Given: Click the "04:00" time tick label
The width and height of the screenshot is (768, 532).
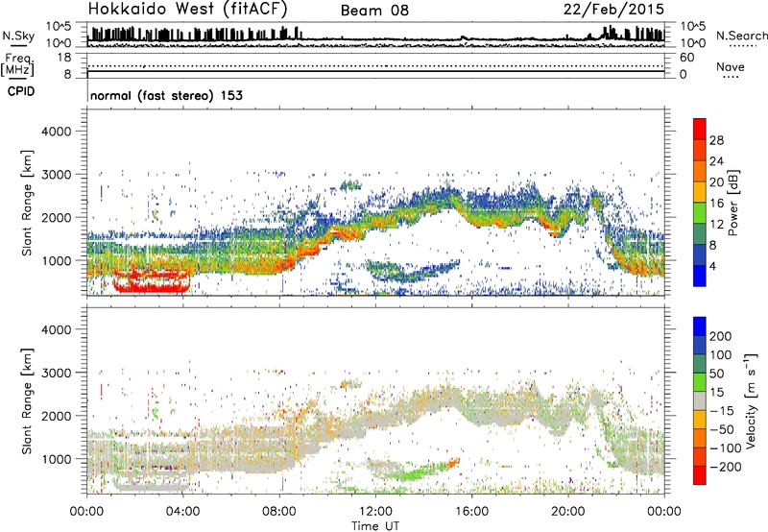Looking at the screenshot, I should coord(182,512).
